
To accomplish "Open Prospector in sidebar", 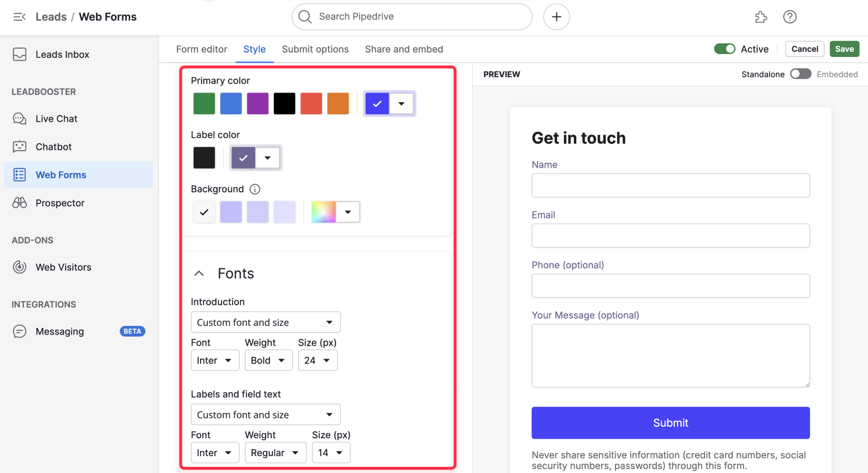I will coord(60,203).
